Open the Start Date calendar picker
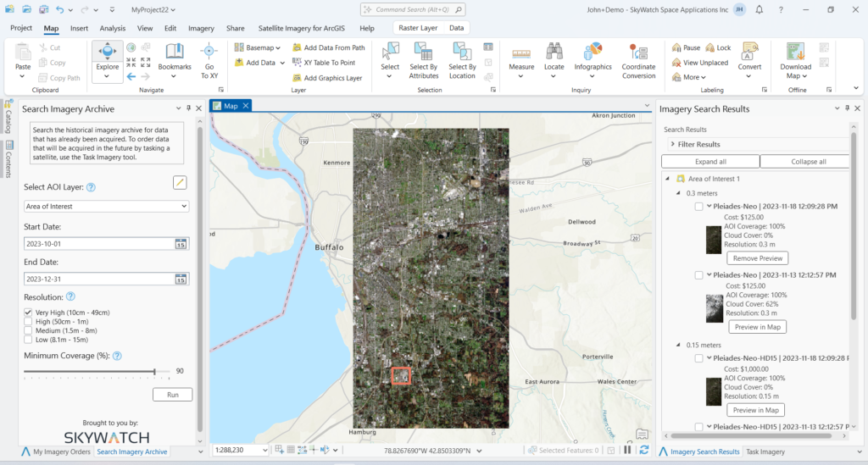Image resolution: width=868 pixels, height=465 pixels. [181, 244]
